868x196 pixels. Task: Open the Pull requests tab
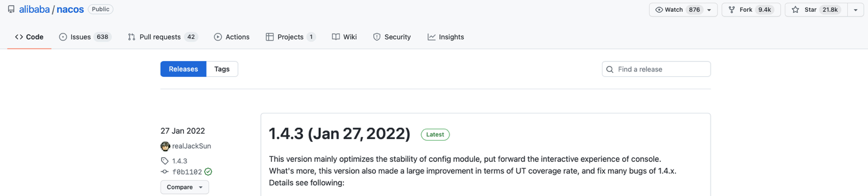point(163,37)
